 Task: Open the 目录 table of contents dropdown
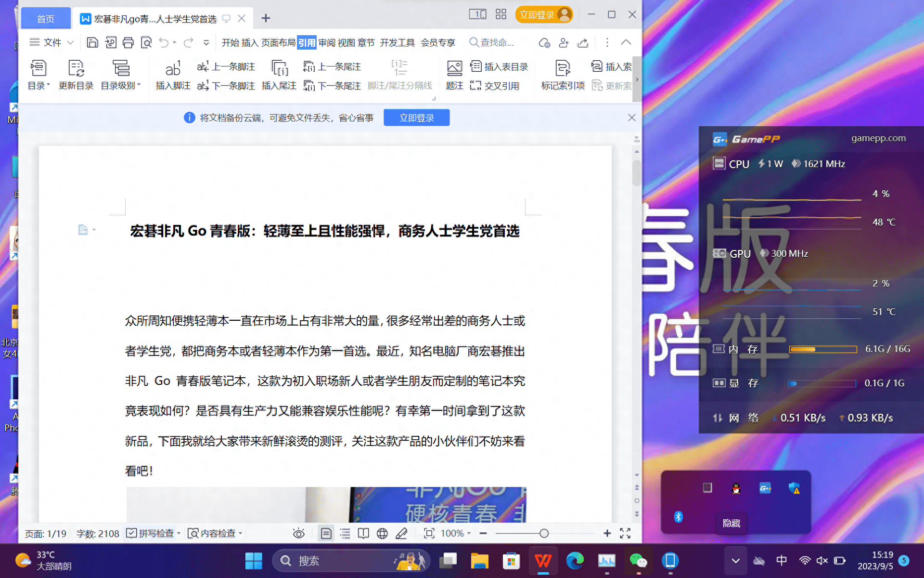(x=38, y=75)
